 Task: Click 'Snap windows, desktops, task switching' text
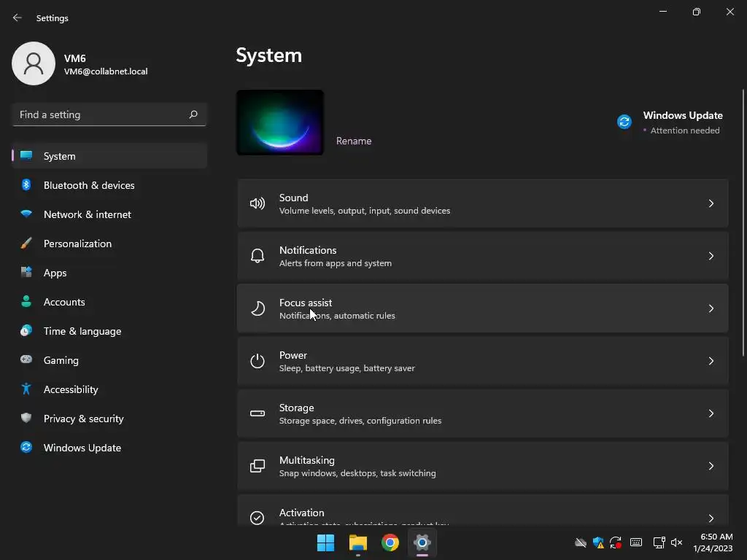(357, 472)
